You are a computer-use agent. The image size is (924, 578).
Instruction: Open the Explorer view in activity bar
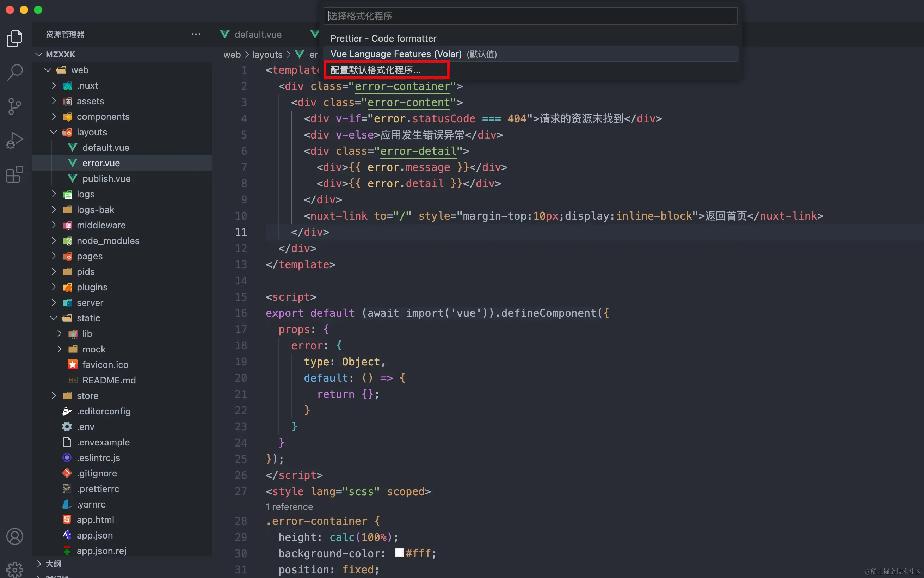point(14,38)
